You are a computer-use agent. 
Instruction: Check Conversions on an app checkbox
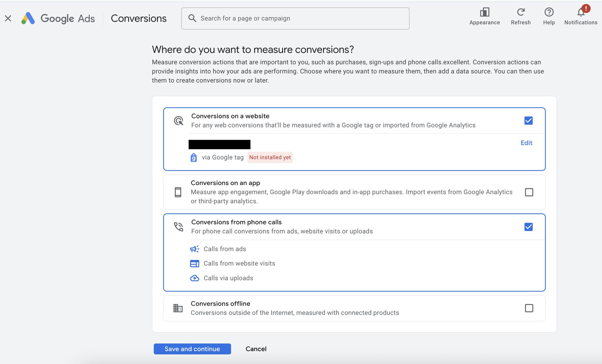point(529,192)
